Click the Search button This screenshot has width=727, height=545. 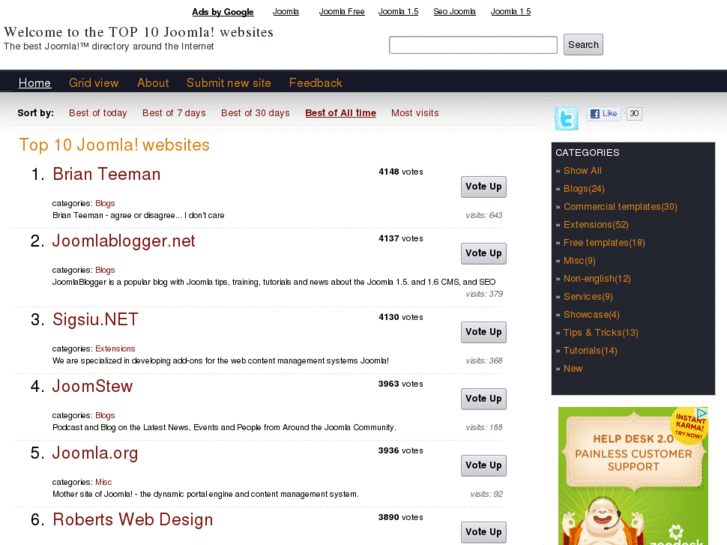coord(583,45)
